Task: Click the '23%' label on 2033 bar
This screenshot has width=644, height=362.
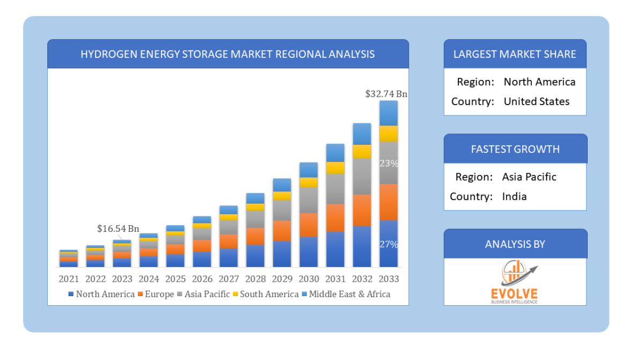Action: [390, 163]
